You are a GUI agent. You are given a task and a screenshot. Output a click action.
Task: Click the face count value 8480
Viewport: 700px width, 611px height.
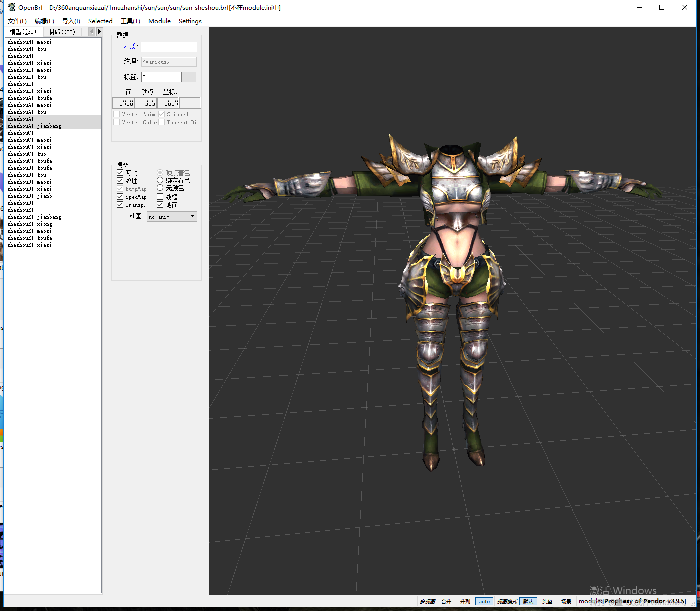[124, 103]
